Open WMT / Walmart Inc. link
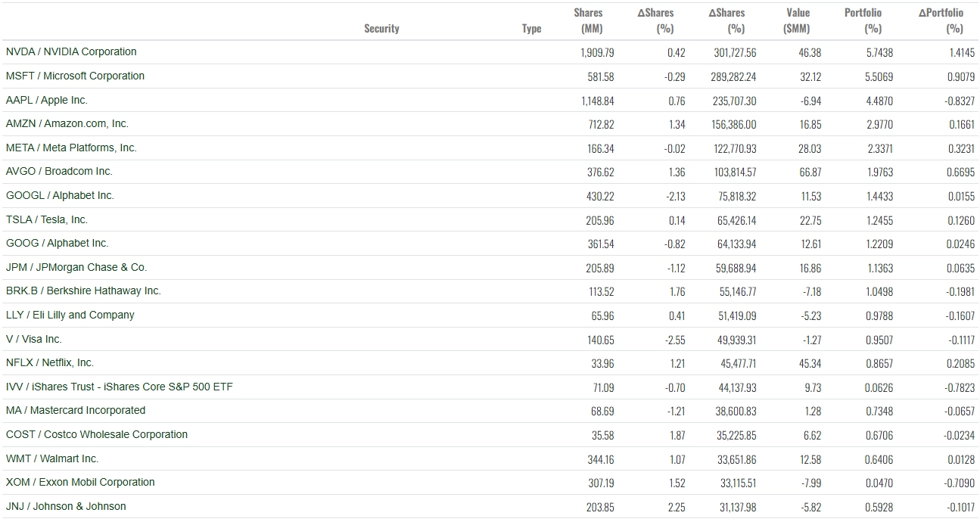 click(52, 459)
